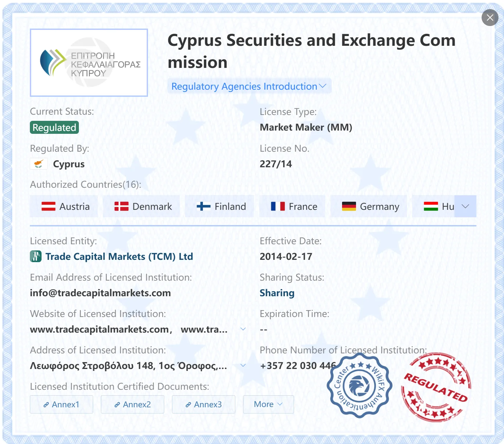Screen dimensions: 504x444
Task: Open the More documents dropdown
Action: pos(268,404)
